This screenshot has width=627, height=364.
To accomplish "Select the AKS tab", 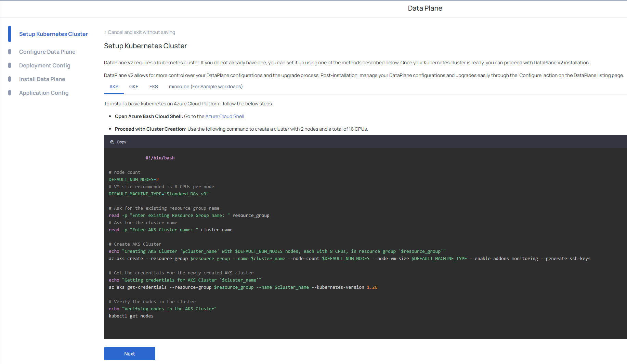I will pos(114,87).
